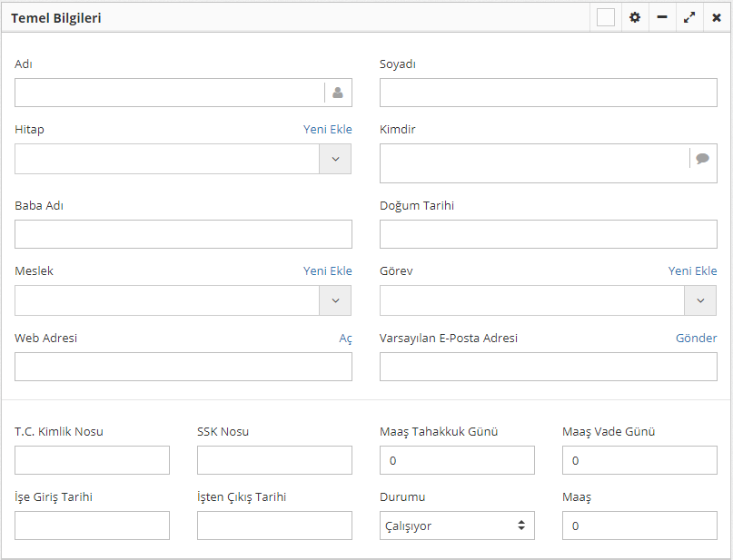Close the Temel Bilgileri panel
The image size is (733, 560).
717,17
